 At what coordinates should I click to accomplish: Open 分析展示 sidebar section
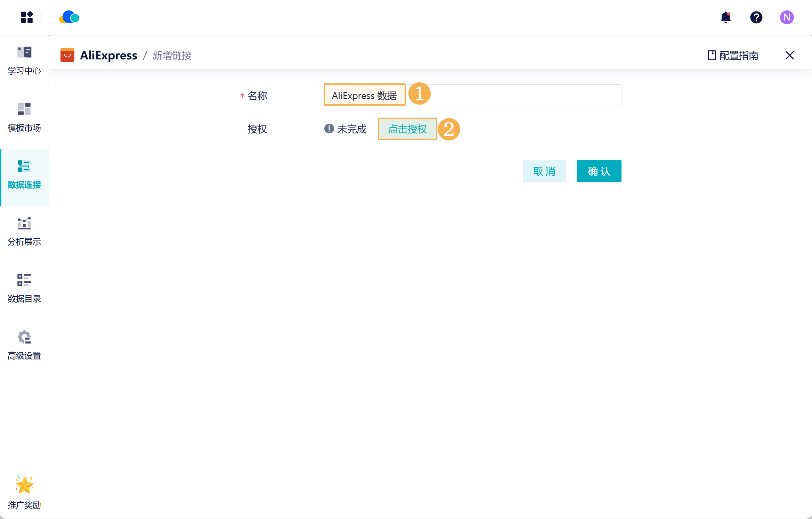(x=24, y=231)
